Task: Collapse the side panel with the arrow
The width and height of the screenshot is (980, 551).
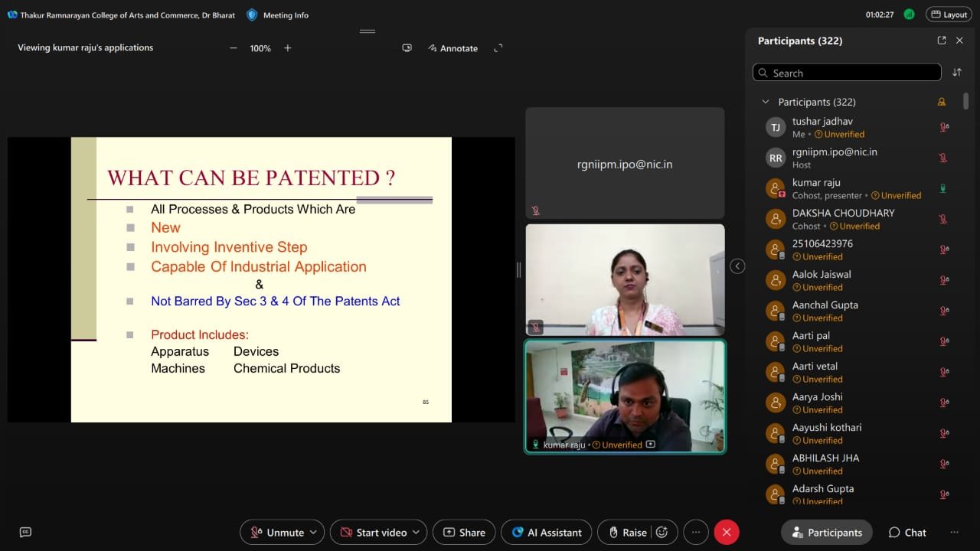Action: click(x=737, y=266)
